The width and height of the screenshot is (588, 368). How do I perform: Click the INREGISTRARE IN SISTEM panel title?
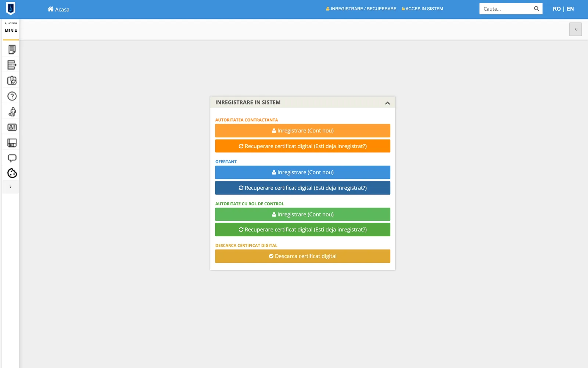click(248, 103)
